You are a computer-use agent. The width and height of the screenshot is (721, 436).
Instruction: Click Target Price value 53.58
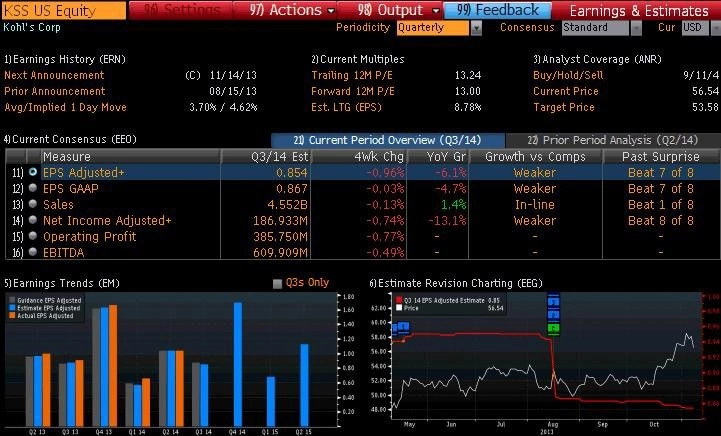coord(705,107)
